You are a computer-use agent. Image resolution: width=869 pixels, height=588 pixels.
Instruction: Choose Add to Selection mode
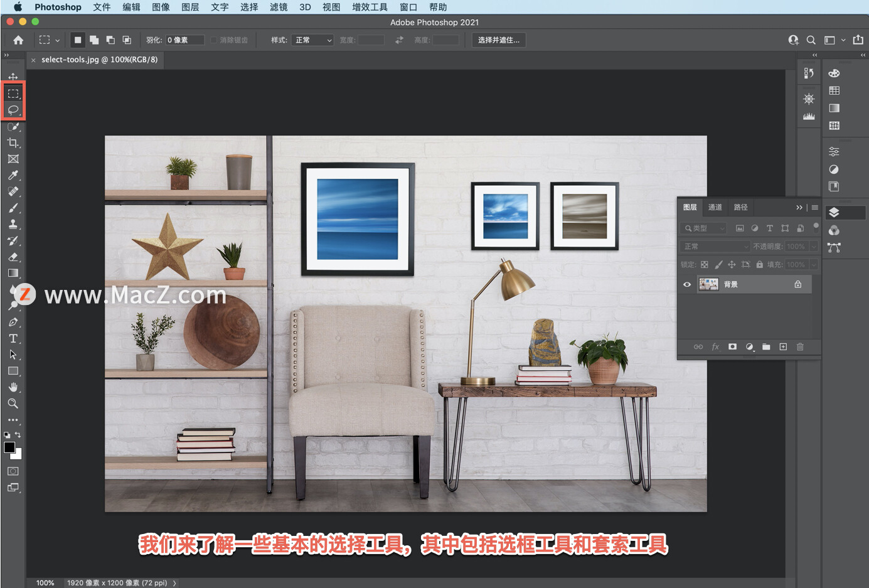pos(94,40)
